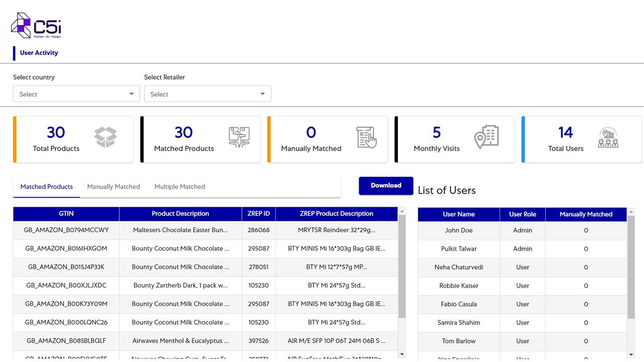The width and height of the screenshot is (644, 362).
Task: Select user Neha Chaturvedi
Action: [x=459, y=267]
